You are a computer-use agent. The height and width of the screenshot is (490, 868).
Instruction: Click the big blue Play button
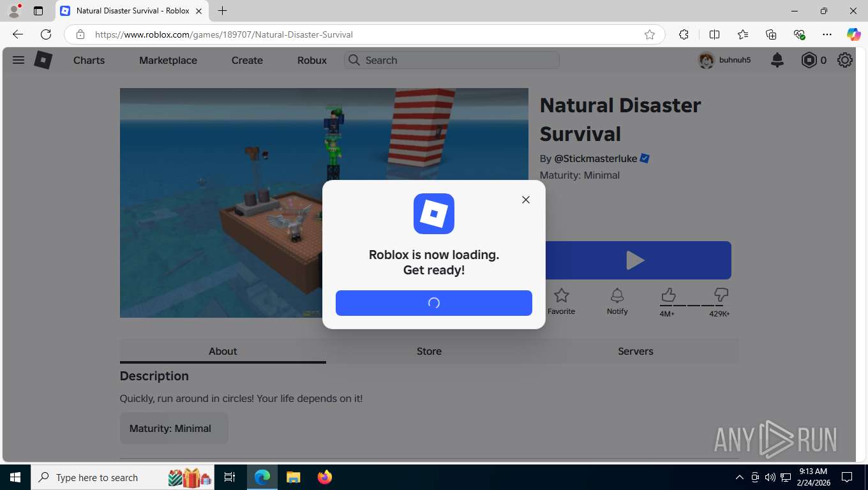[636, 260]
